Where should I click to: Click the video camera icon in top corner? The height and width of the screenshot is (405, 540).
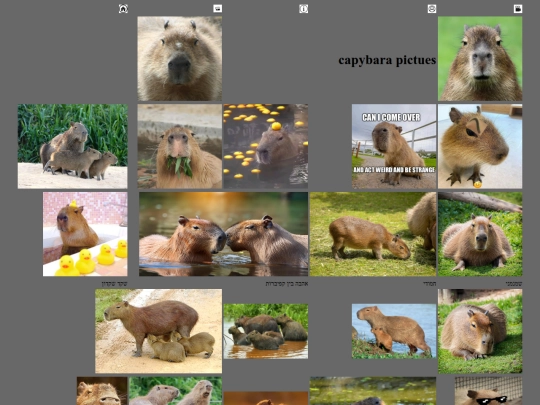coord(518,9)
